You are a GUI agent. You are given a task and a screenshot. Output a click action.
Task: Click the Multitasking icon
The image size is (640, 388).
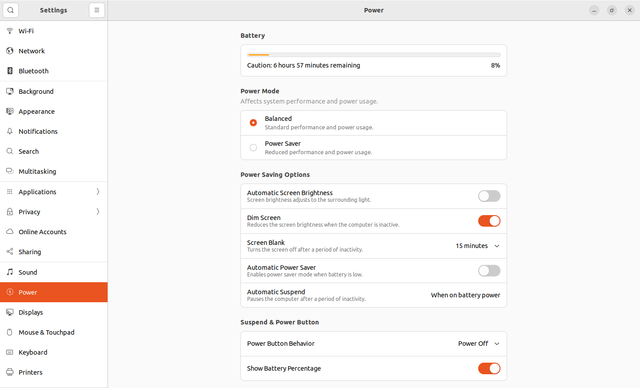[10, 171]
